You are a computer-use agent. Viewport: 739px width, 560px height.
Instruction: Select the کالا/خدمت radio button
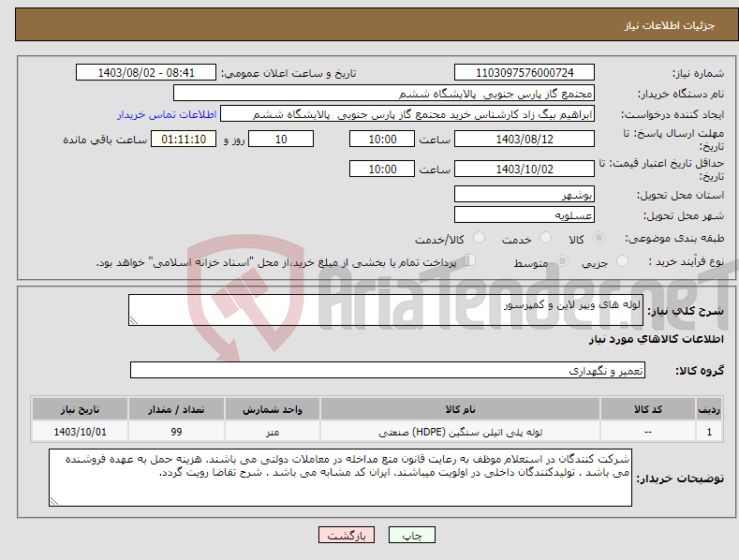[x=479, y=238]
